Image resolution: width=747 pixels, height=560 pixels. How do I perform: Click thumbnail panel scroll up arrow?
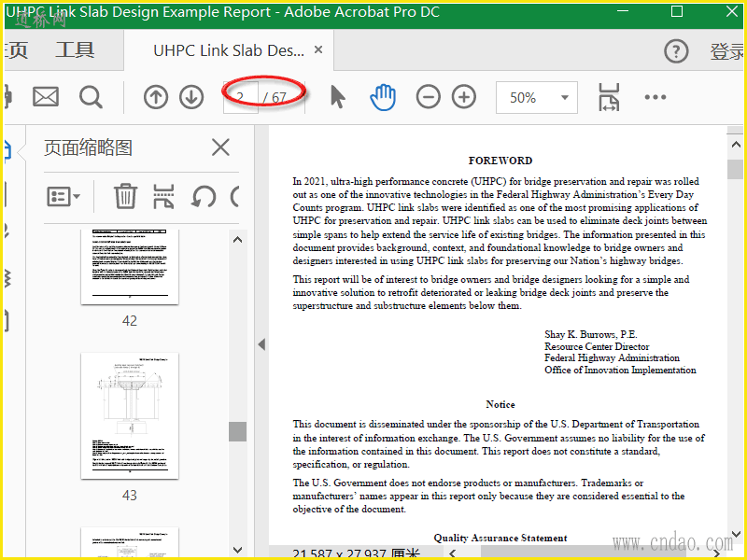coord(238,240)
